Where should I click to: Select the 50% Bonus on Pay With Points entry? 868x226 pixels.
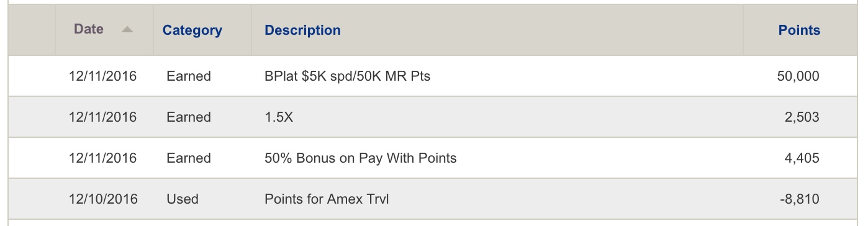tap(361, 158)
